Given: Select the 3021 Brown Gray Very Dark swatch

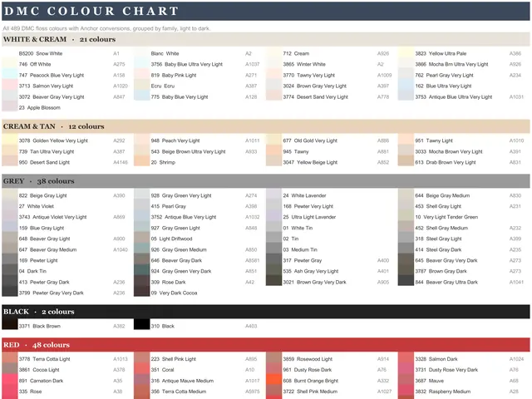Looking at the screenshot, I should (x=273, y=282).
